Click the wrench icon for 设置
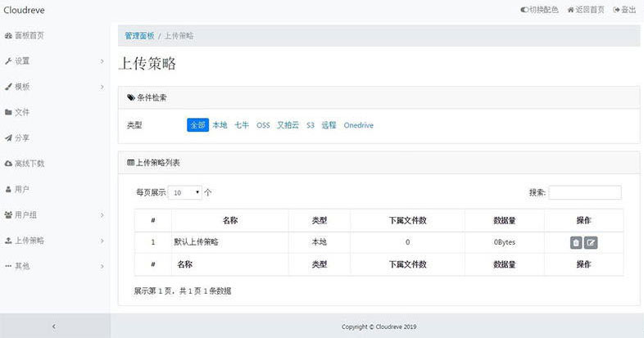This screenshot has height=338, width=644. (x=8, y=61)
